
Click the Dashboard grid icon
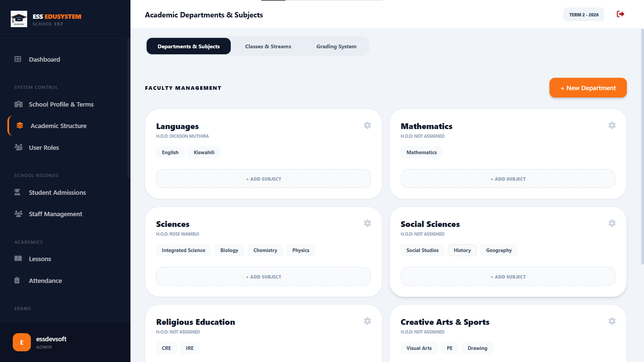pos(18,59)
